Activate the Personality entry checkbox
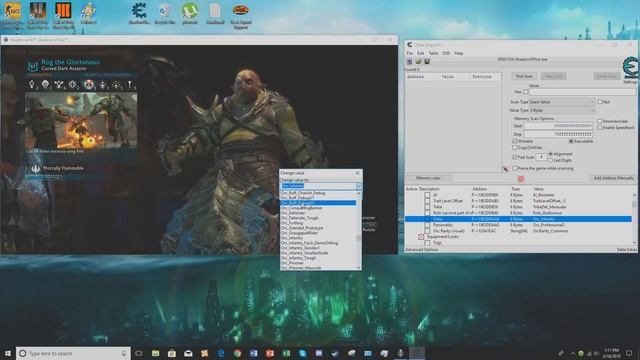Screen dimensions: 640x360 (x=427, y=225)
